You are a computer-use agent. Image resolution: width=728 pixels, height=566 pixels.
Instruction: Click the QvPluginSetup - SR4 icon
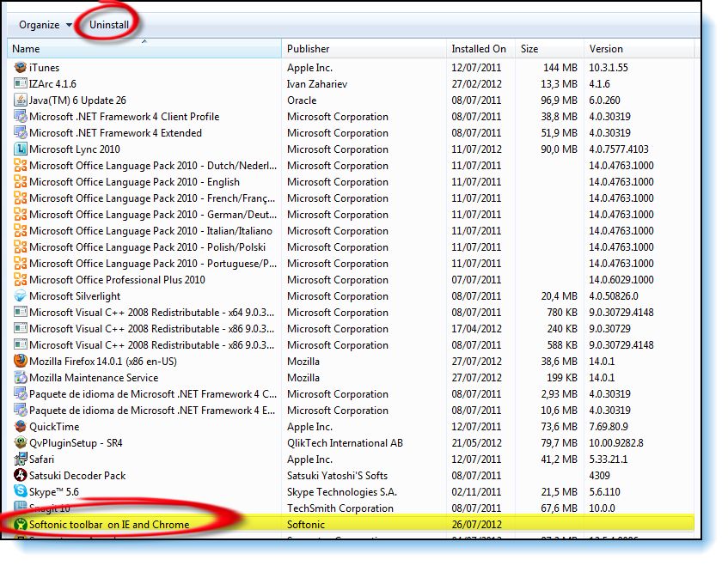pos(21,442)
